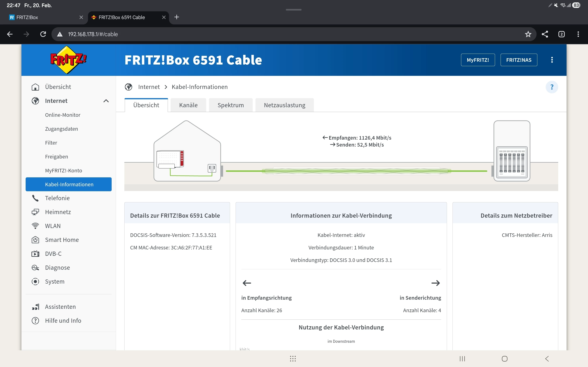Bookmark page with the star icon

pos(528,34)
